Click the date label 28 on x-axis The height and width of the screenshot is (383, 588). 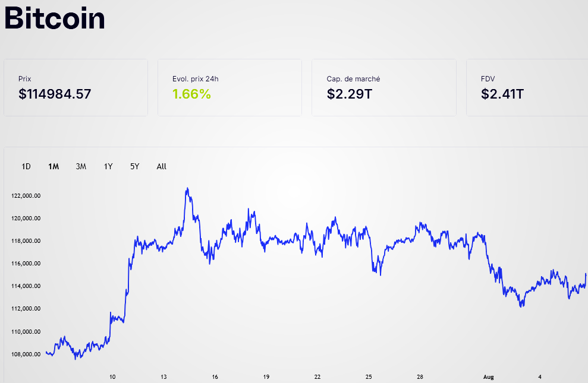point(420,377)
